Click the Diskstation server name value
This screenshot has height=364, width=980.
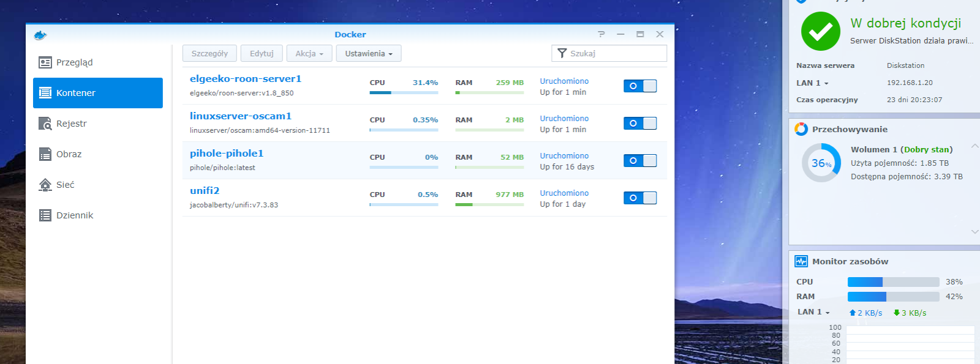905,65
